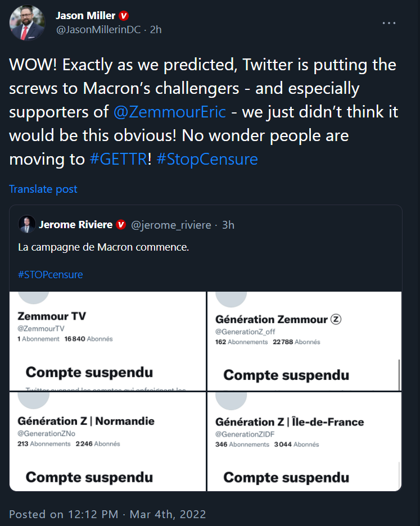Open the Zemmour TV suspended account image
The height and width of the screenshot is (526, 420).
pyautogui.click(x=107, y=341)
